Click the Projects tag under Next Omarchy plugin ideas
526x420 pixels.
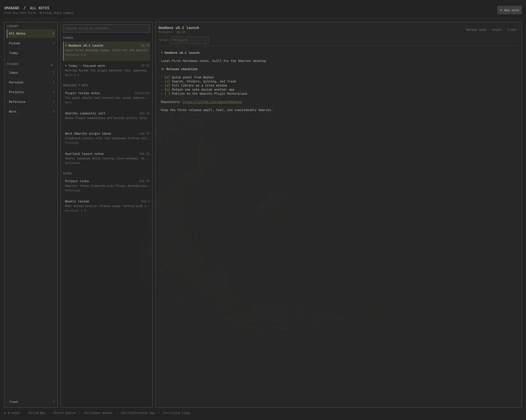(72, 143)
